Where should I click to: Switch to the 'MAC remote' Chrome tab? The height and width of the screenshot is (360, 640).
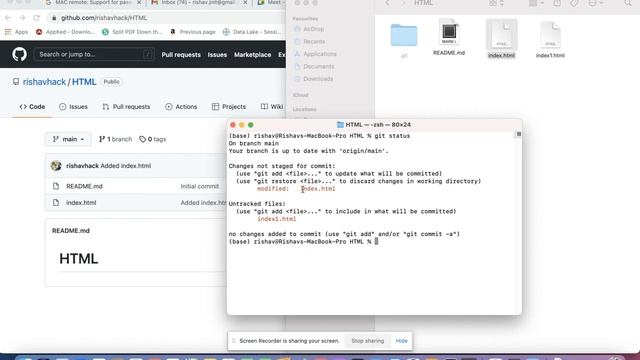coord(93,3)
